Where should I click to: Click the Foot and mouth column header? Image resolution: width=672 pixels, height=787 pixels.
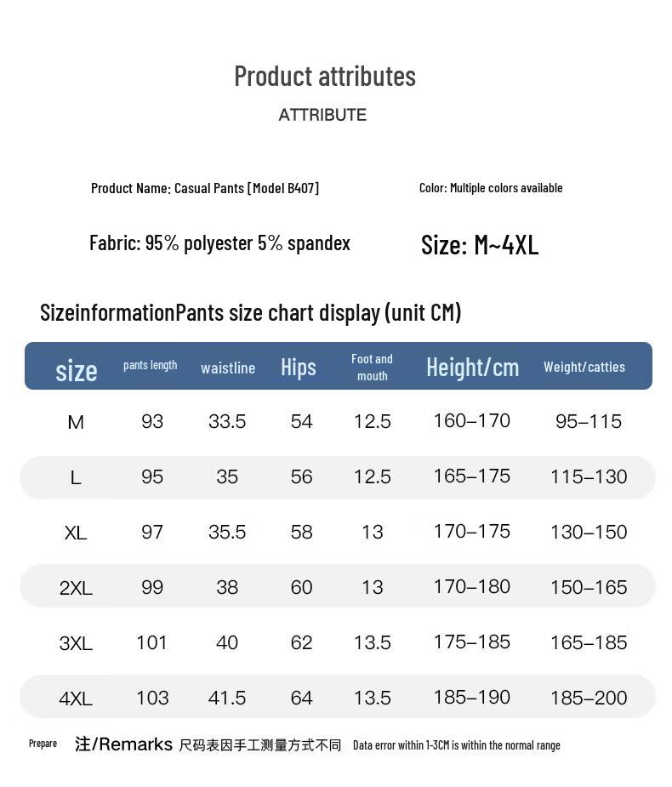point(373,367)
